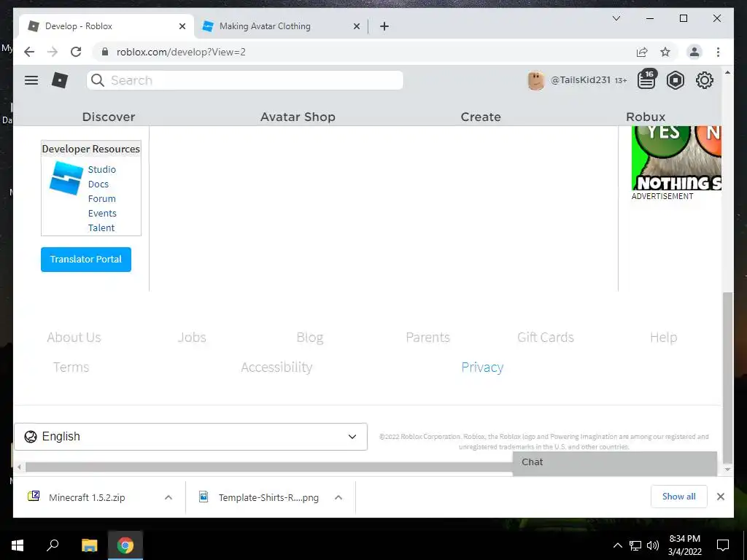This screenshot has height=560, width=747.
Task: Expand options for Template-Shirts png download
Action: pyautogui.click(x=338, y=497)
